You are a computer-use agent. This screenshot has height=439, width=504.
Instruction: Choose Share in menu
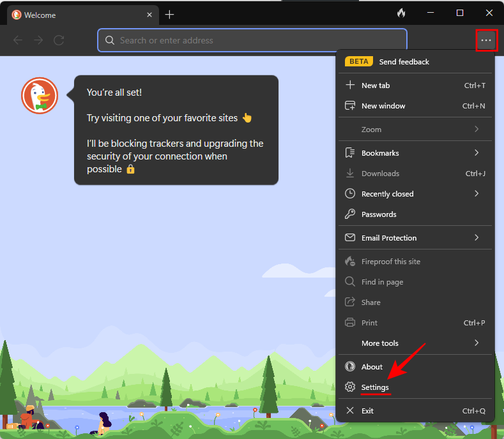point(415,302)
